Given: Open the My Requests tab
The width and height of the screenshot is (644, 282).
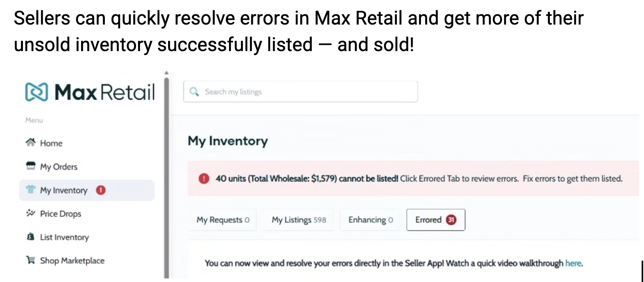Looking at the screenshot, I should [223, 220].
